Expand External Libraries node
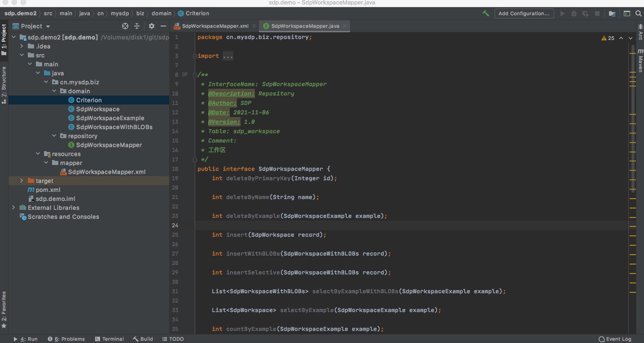Viewport: 644px width, 343px height. [x=13, y=208]
